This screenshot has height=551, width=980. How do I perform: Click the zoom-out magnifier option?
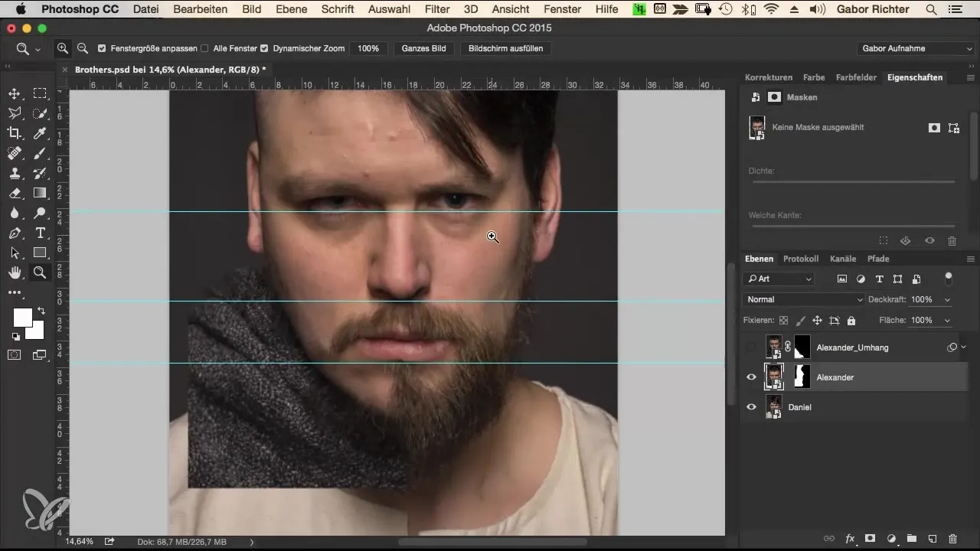(x=82, y=48)
